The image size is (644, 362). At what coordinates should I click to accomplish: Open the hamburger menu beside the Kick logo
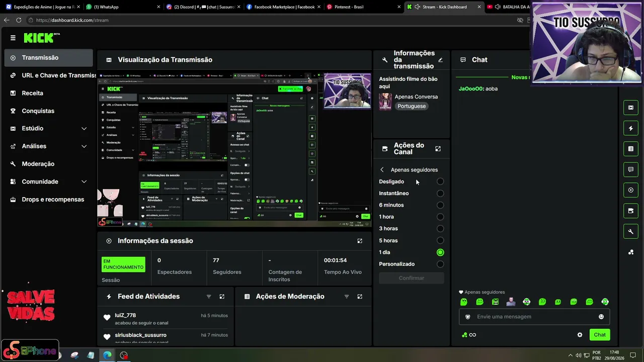[x=13, y=38]
